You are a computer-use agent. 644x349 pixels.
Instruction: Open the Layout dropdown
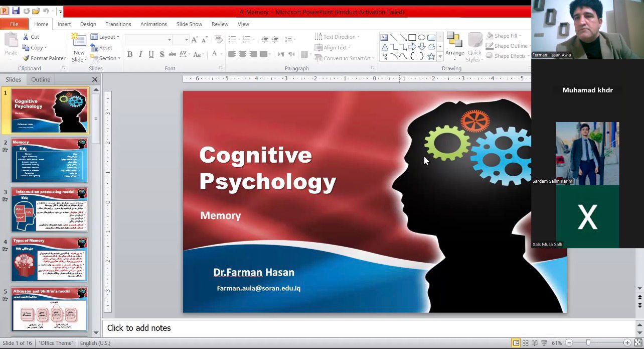point(105,37)
